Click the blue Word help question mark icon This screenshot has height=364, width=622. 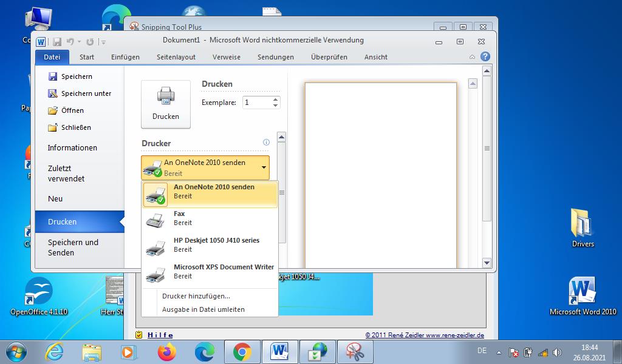tap(485, 56)
